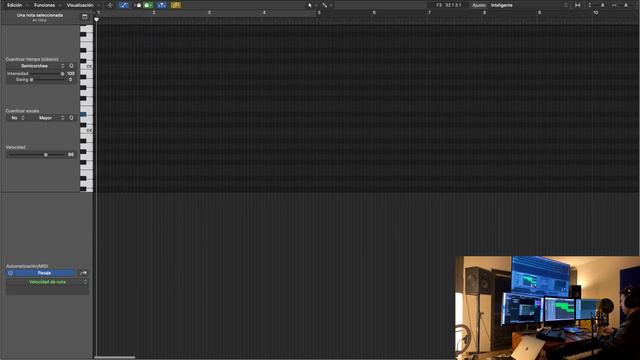Click the Q button for scale quantize
Image resolution: width=640 pixels, height=360 pixels.
click(x=71, y=118)
